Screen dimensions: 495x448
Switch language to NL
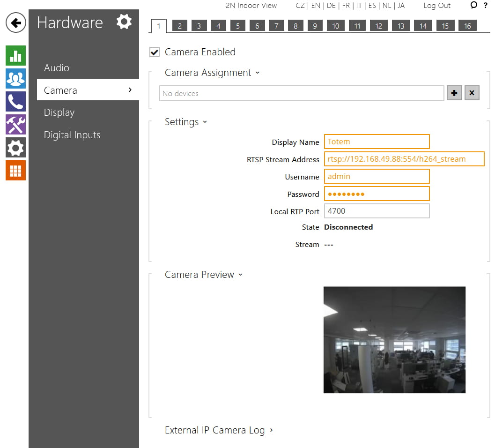pos(387,5)
